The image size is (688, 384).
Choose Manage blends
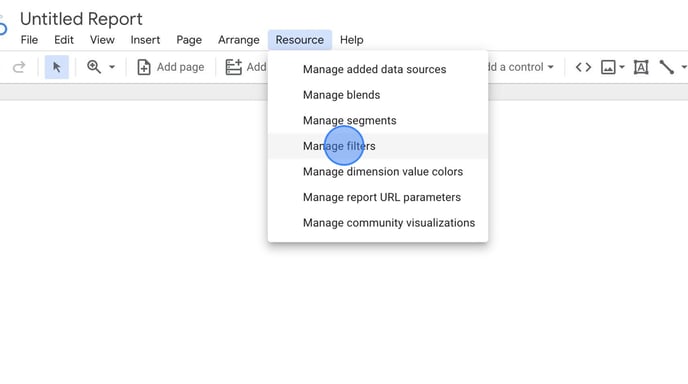coord(378,95)
